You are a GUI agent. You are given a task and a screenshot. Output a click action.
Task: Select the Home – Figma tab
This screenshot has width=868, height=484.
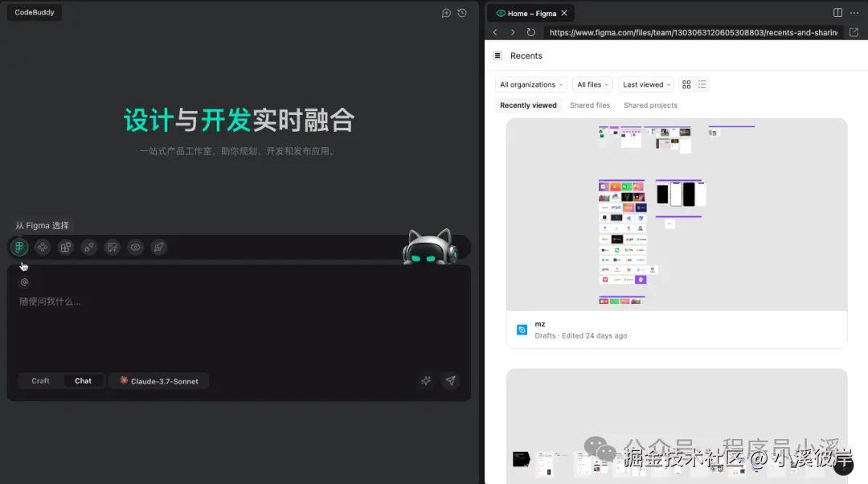(531, 14)
